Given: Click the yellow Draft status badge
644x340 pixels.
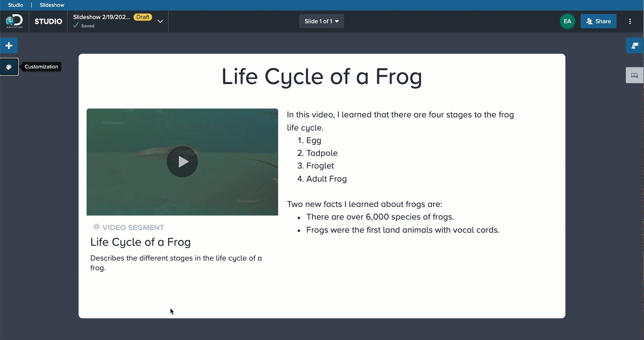Looking at the screenshot, I should (x=143, y=17).
